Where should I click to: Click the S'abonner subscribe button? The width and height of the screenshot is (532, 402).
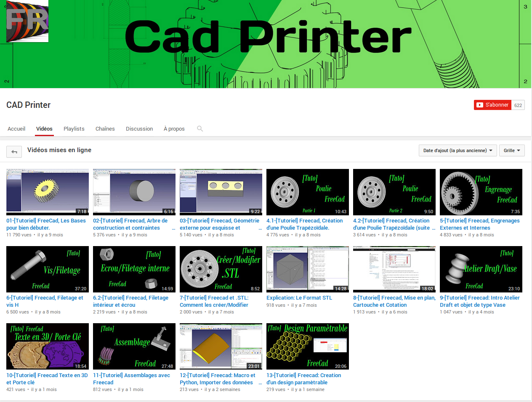pyautogui.click(x=492, y=105)
